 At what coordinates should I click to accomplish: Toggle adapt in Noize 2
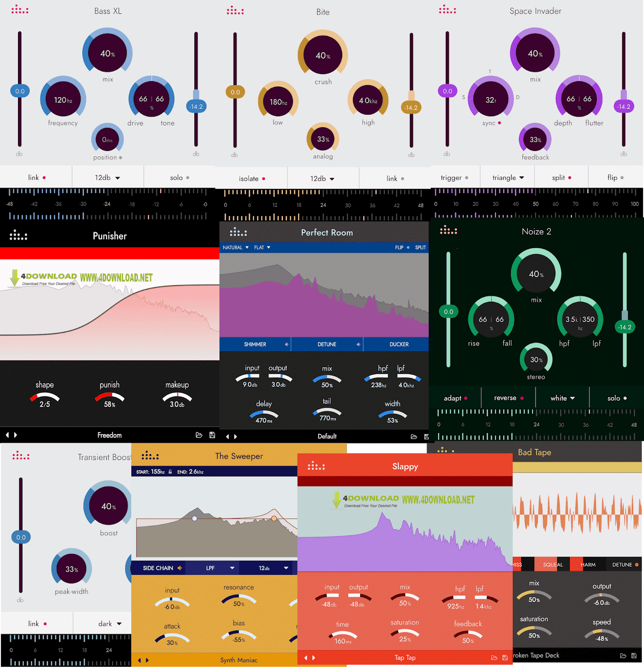point(456,398)
